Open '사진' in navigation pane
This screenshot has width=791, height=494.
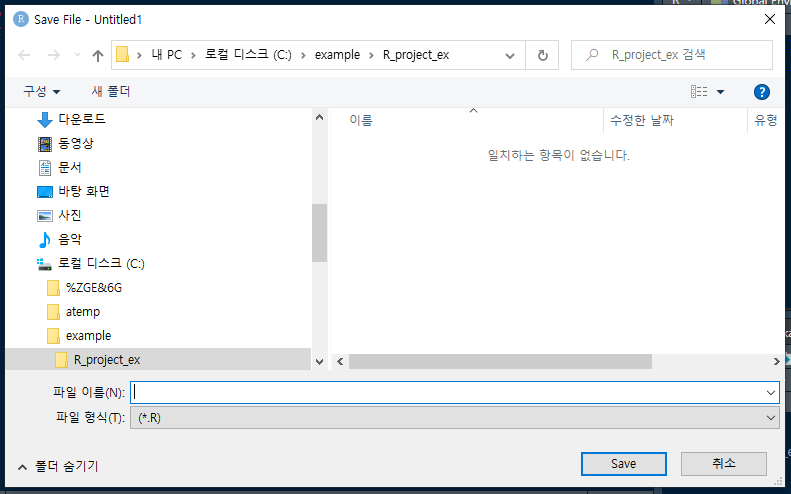(70, 215)
